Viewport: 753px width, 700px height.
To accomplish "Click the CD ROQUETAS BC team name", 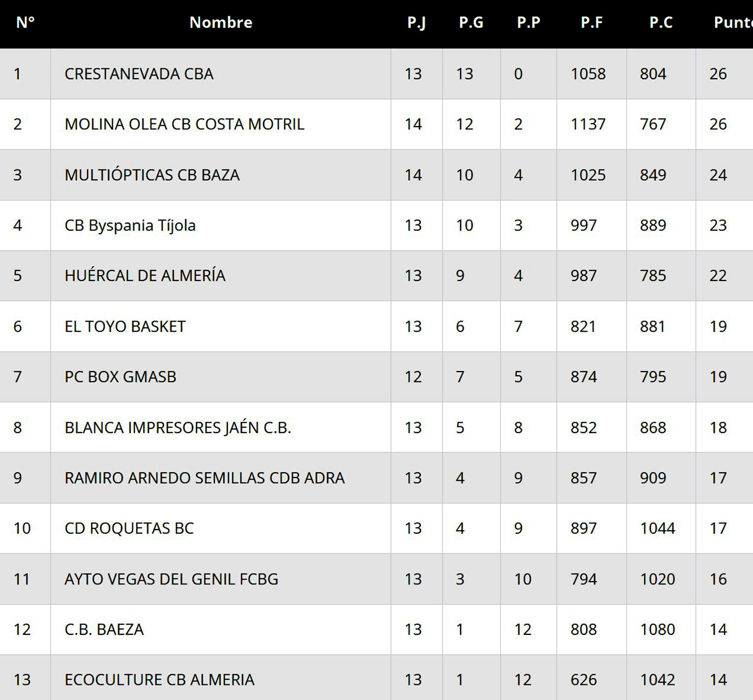I will pos(129,529).
